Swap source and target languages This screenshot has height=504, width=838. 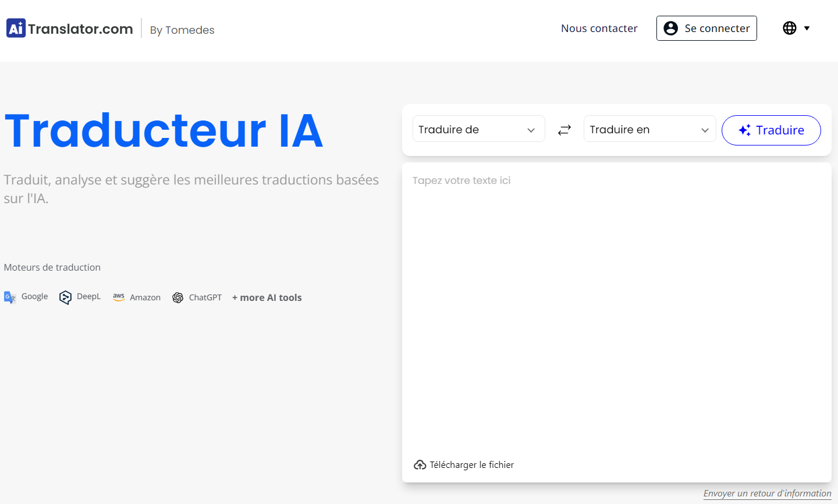point(564,130)
